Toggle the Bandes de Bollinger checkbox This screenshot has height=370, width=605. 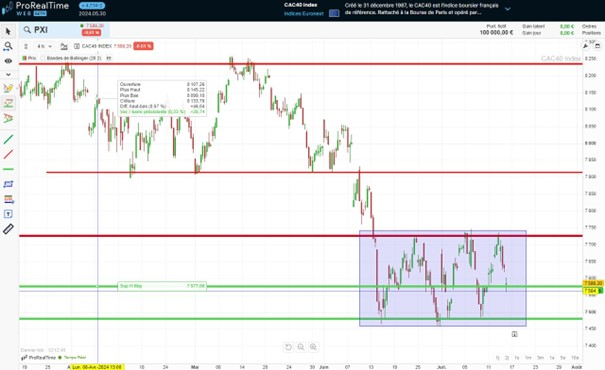click(x=43, y=58)
